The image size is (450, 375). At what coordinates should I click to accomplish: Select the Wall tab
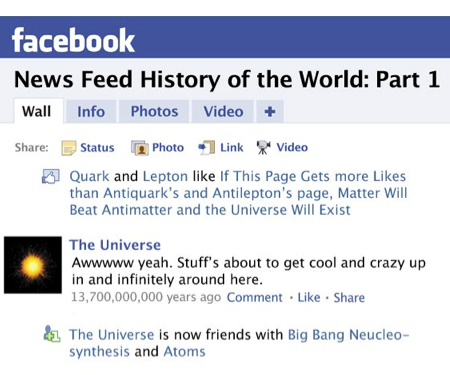click(x=38, y=111)
